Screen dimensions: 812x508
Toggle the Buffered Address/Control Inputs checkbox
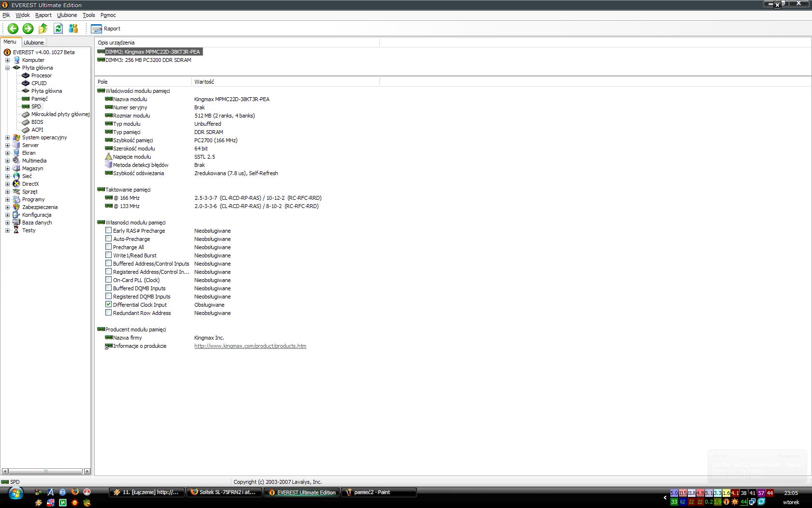[109, 264]
